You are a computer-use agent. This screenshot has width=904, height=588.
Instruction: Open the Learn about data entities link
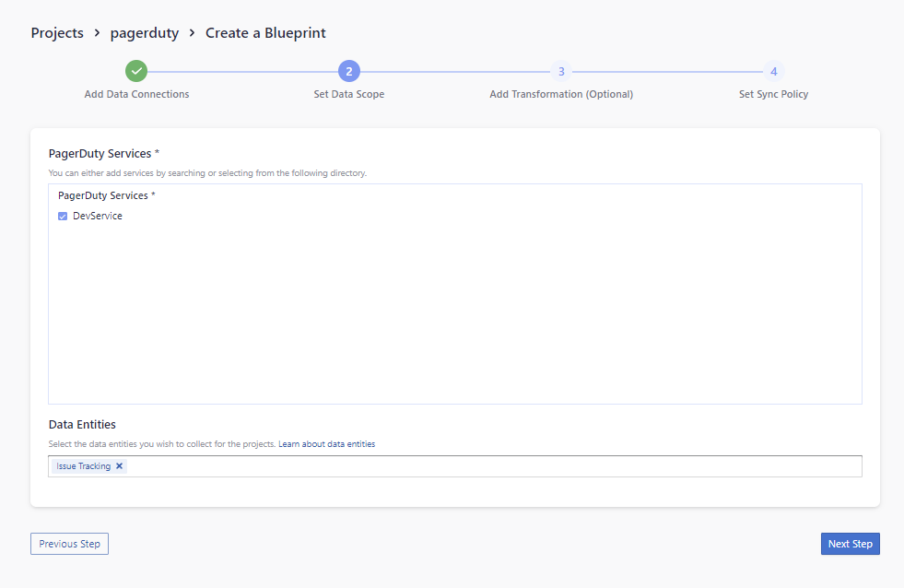tap(326, 444)
